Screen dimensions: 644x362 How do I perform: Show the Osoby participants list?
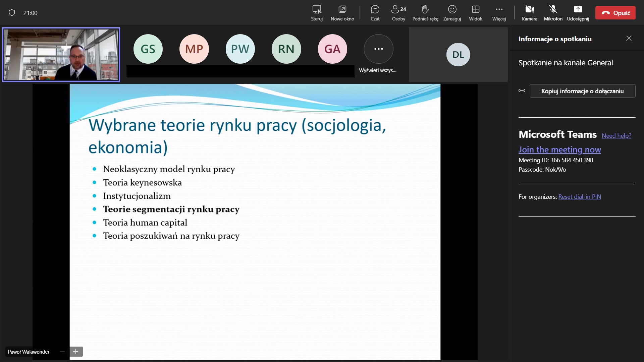pyautogui.click(x=398, y=13)
